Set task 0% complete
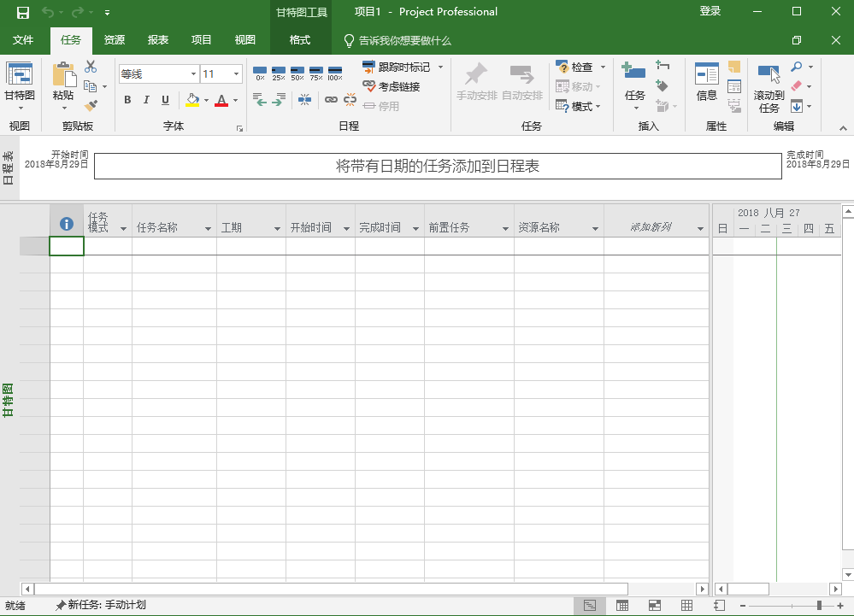The width and height of the screenshot is (854, 616). 260,73
